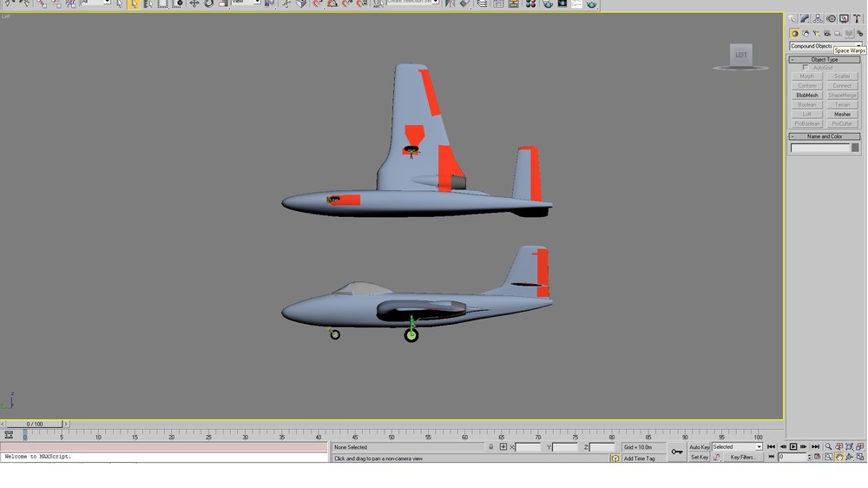The width and height of the screenshot is (868, 488).
Task: Click the Loft button
Action: 807,114
